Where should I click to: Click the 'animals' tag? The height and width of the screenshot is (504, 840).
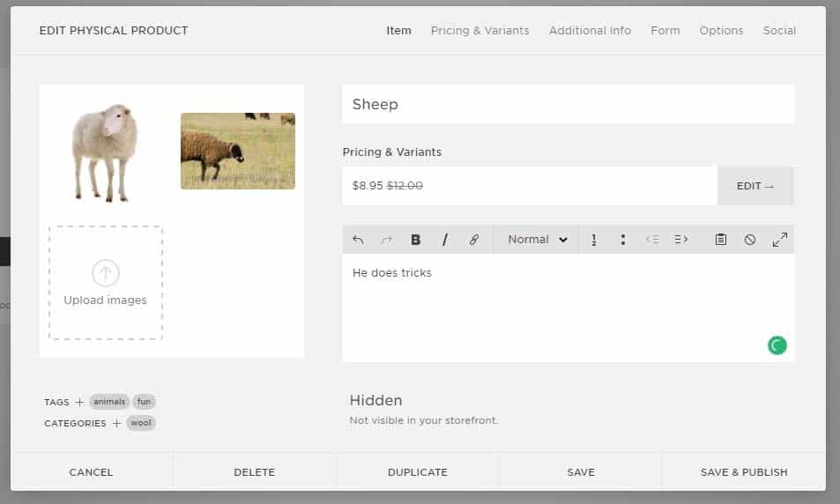pos(109,402)
